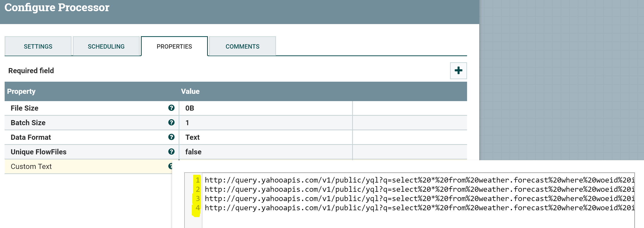Click the Property column header

[x=21, y=91]
